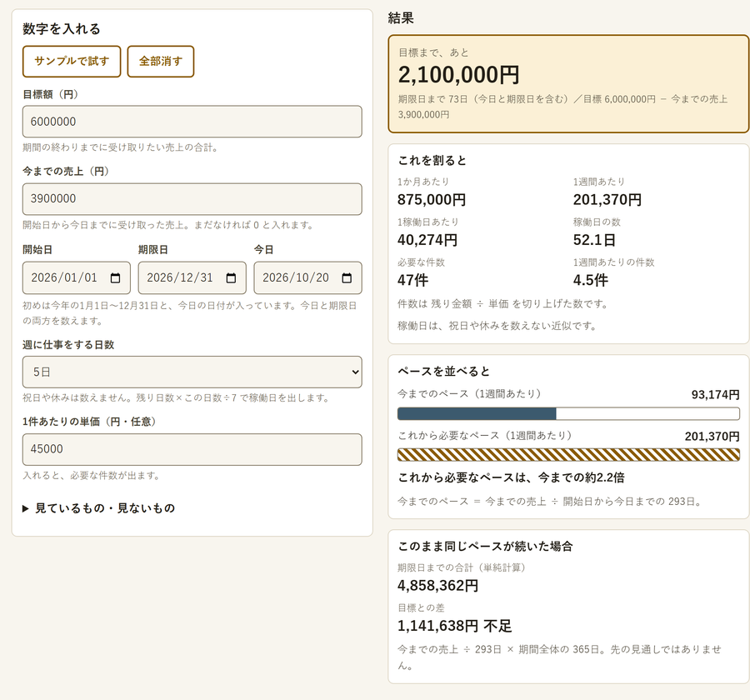Click the 今までのペース progress bar
Image resolution: width=750 pixels, height=700 pixels.
[568, 413]
